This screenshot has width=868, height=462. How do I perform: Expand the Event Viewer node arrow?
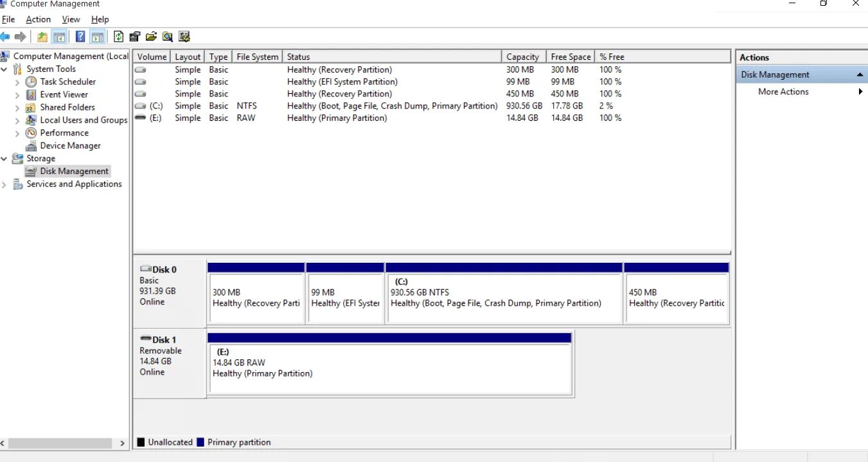click(17, 95)
